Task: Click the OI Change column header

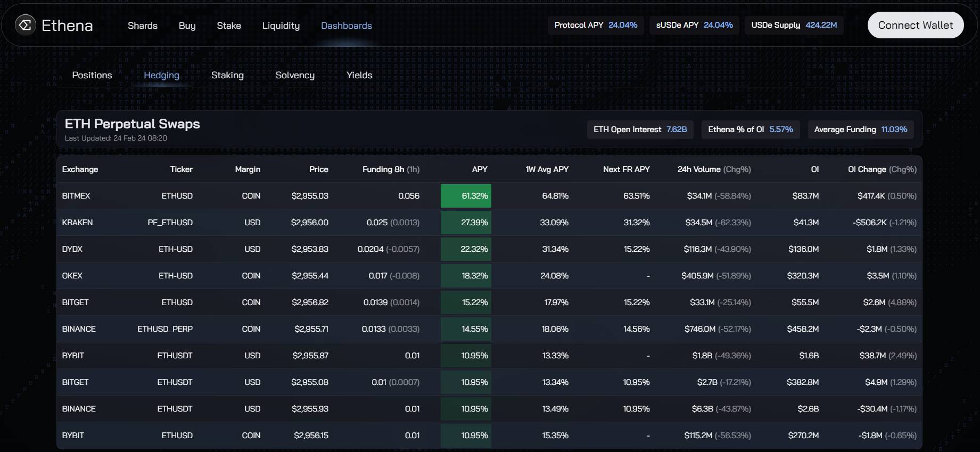Action: pos(882,169)
